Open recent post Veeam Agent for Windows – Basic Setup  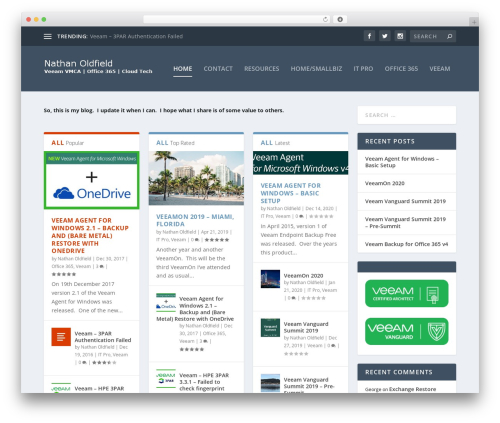pyautogui.click(x=402, y=162)
